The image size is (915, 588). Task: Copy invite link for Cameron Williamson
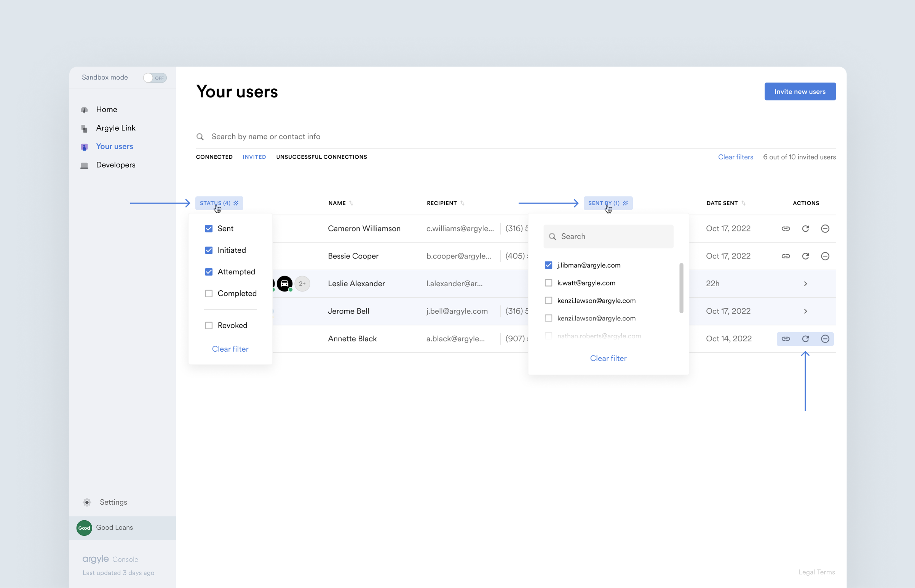click(786, 228)
